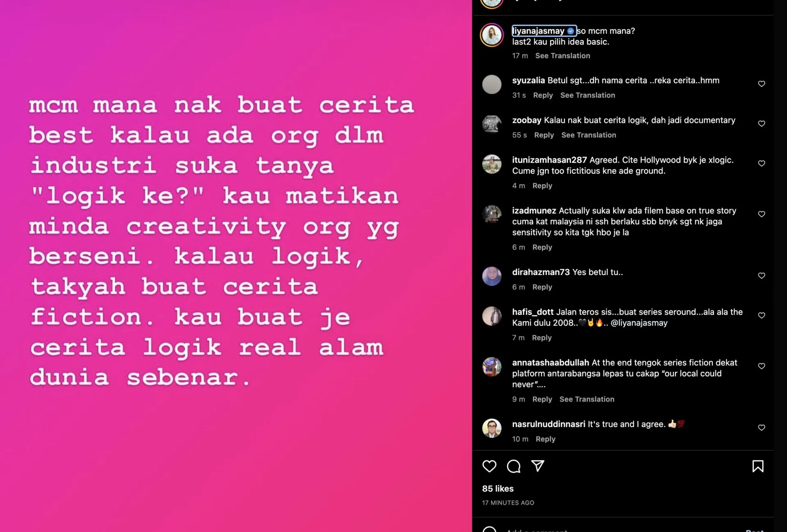Reply to dirahazman73's comment
This screenshot has width=787, height=532.
(x=542, y=287)
